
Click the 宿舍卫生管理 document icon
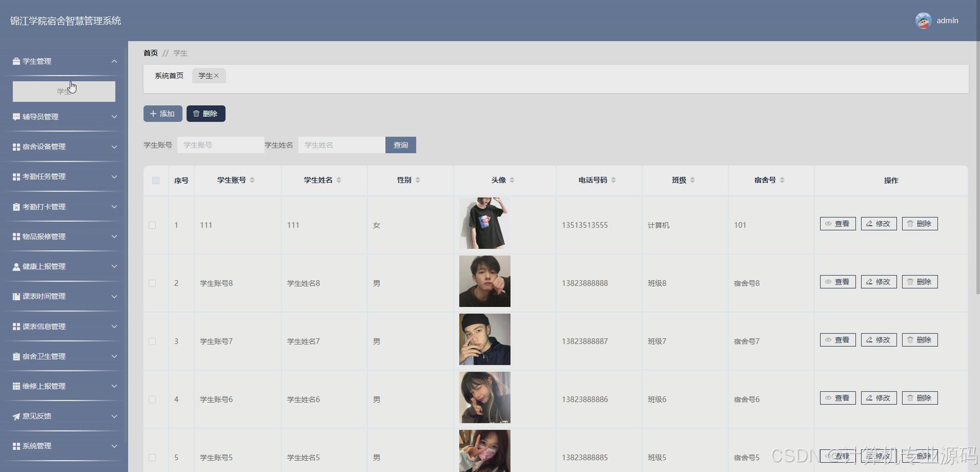pos(16,357)
